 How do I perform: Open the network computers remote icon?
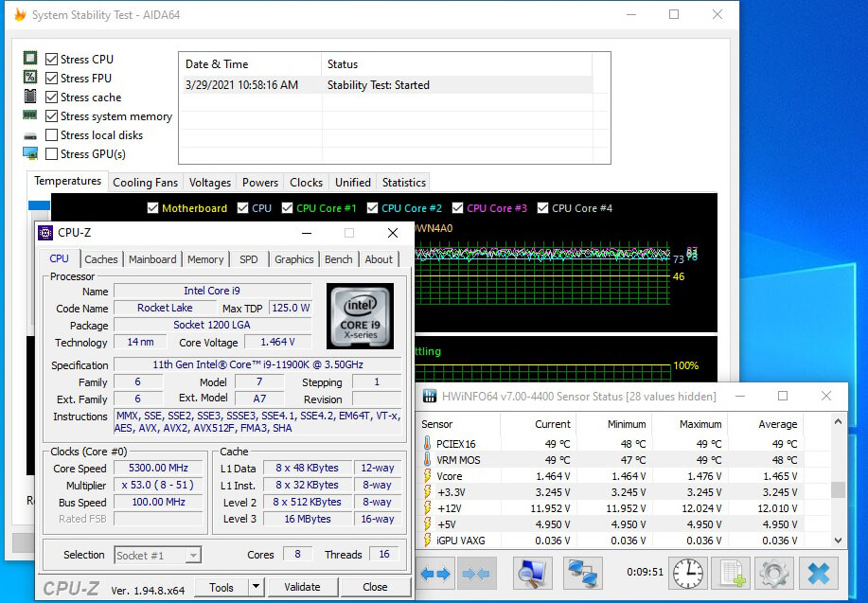click(583, 573)
